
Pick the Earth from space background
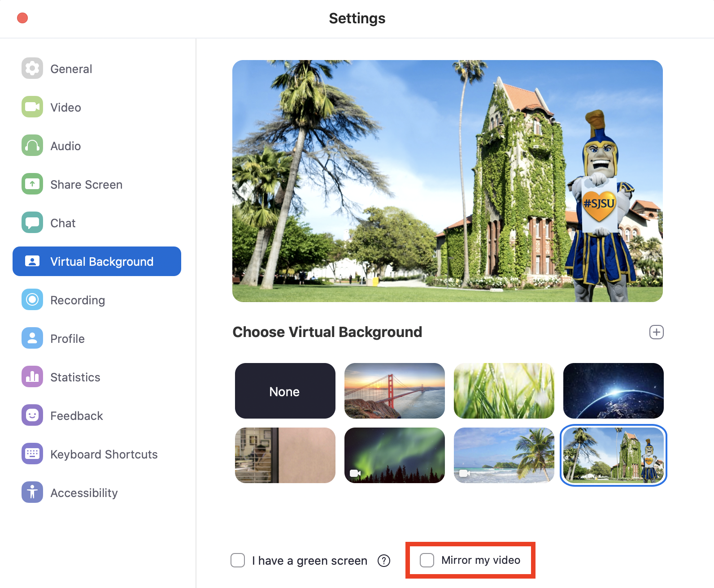pos(613,391)
